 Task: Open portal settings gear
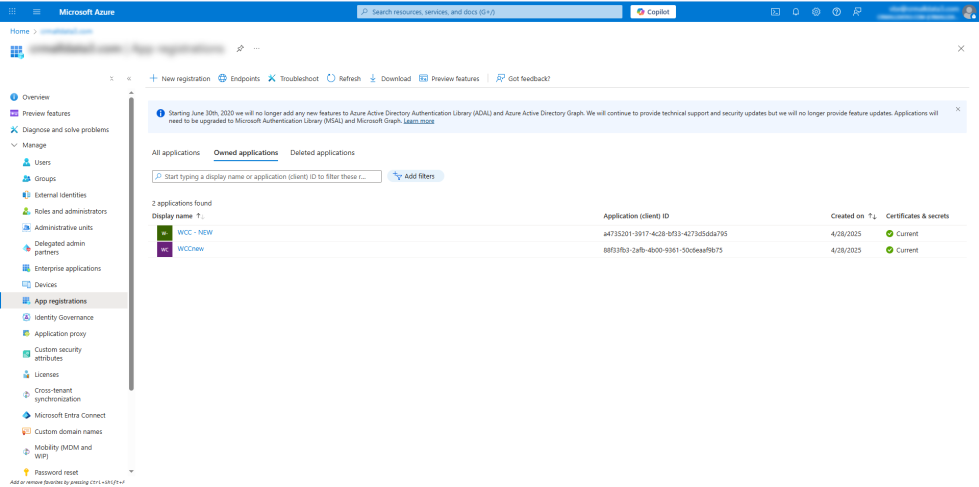click(x=816, y=12)
